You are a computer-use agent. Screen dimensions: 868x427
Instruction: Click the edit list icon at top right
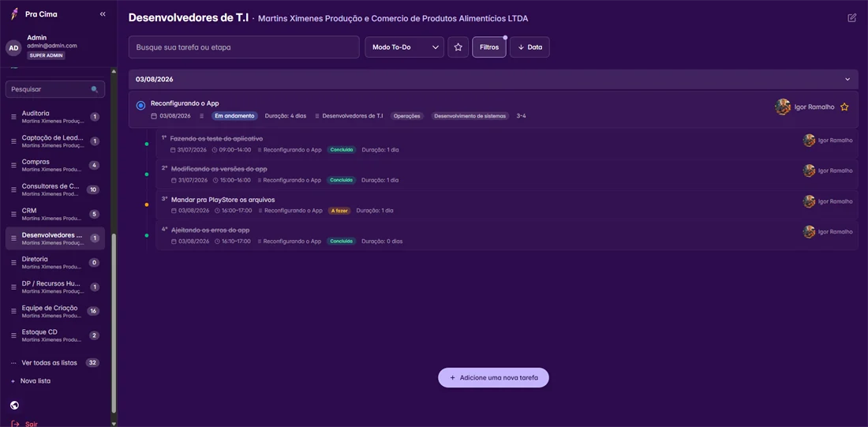(x=852, y=17)
